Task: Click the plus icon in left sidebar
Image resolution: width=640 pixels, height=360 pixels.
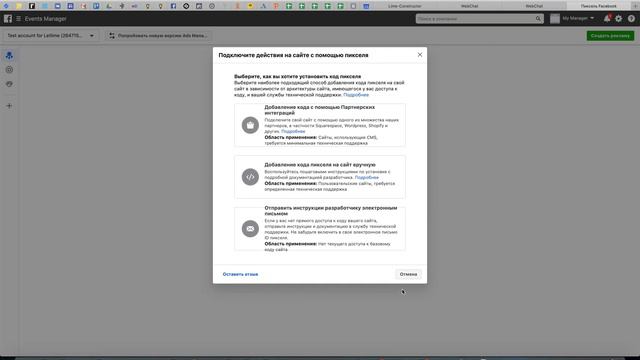Action: click(9, 106)
